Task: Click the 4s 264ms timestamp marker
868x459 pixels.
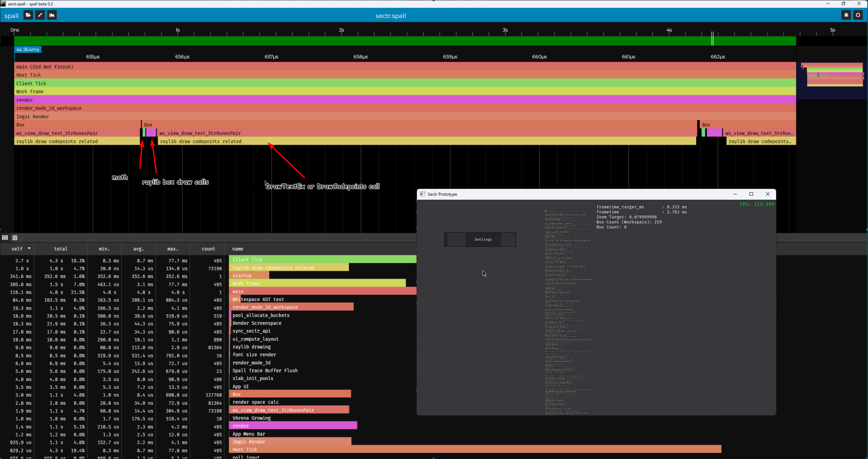Action: [x=28, y=49]
